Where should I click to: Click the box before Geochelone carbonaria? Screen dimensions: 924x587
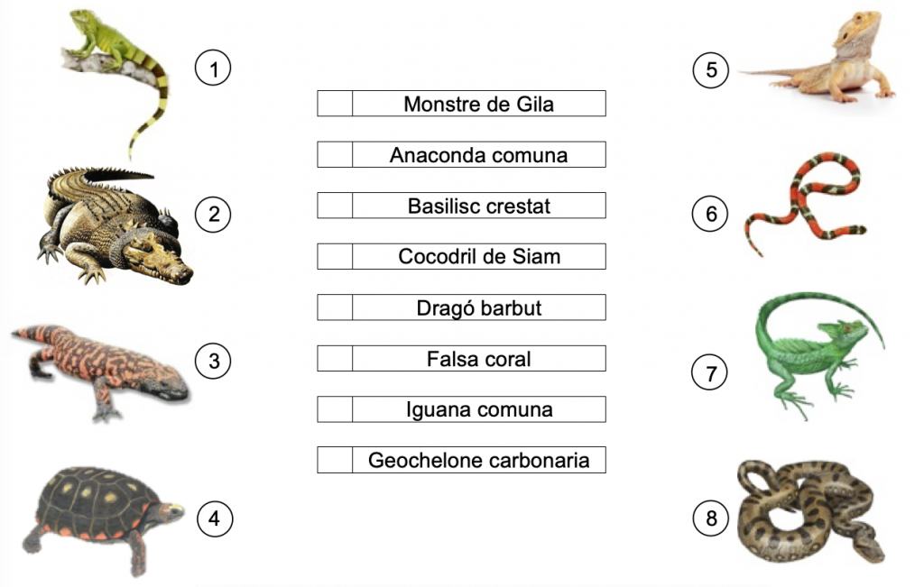click(335, 461)
